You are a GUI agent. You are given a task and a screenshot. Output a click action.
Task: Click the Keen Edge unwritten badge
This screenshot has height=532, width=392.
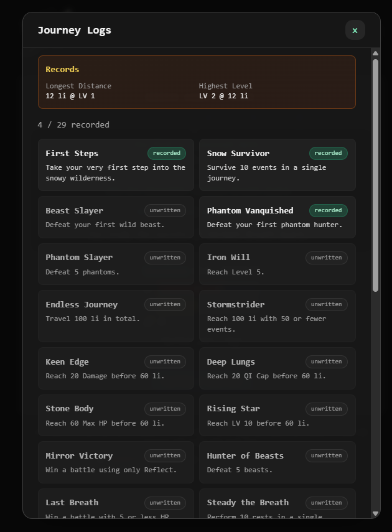[165, 362]
